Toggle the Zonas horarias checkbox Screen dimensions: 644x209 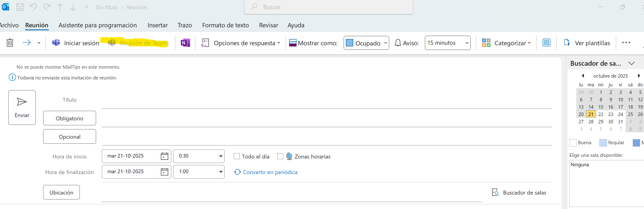click(280, 156)
